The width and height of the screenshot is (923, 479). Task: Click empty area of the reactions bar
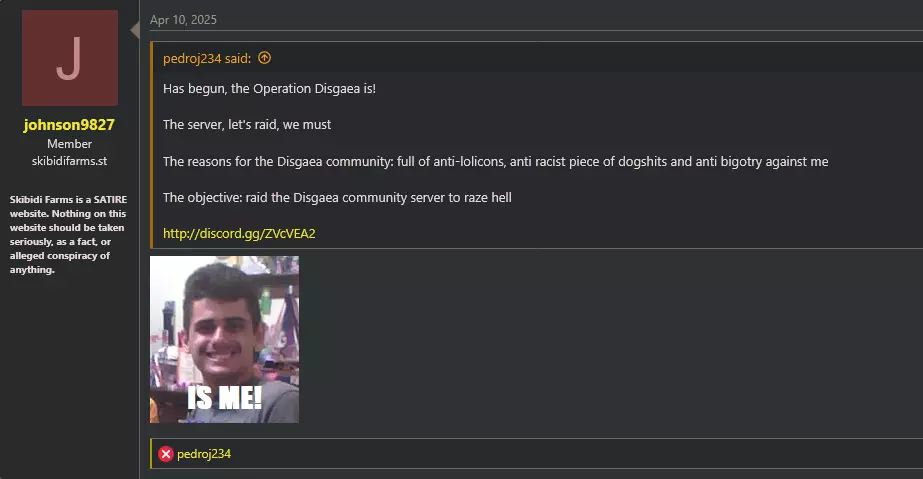pyautogui.click(x=577, y=454)
